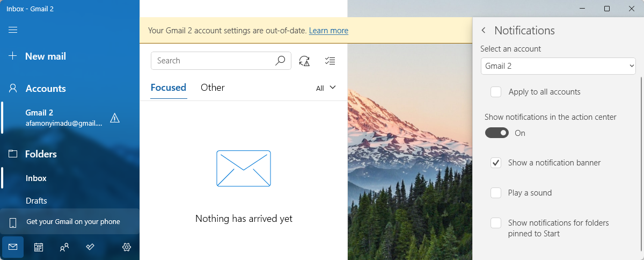Turn off action center notifications toggle
This screenshot has height=260, width=644.
(x=497, y=133)
